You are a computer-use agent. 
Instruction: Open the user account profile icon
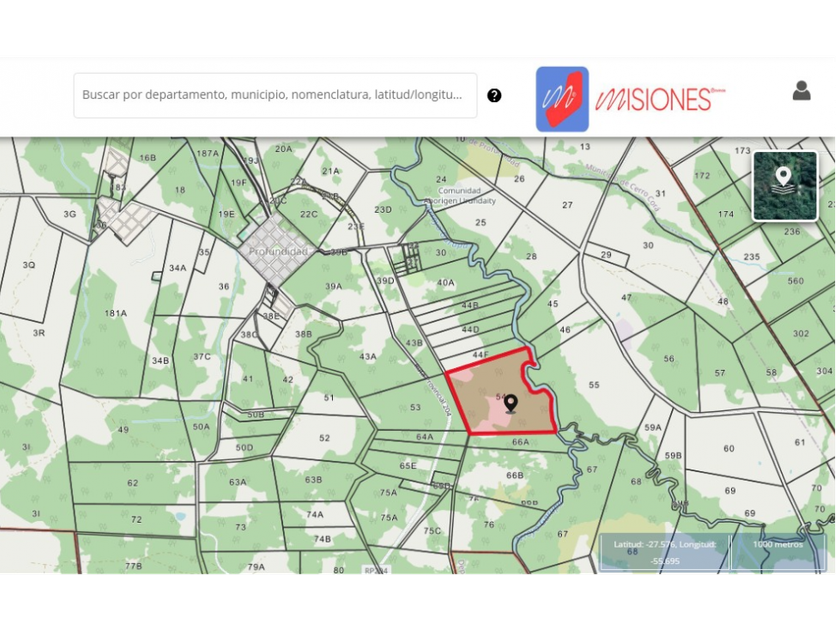tap(801, 91)
